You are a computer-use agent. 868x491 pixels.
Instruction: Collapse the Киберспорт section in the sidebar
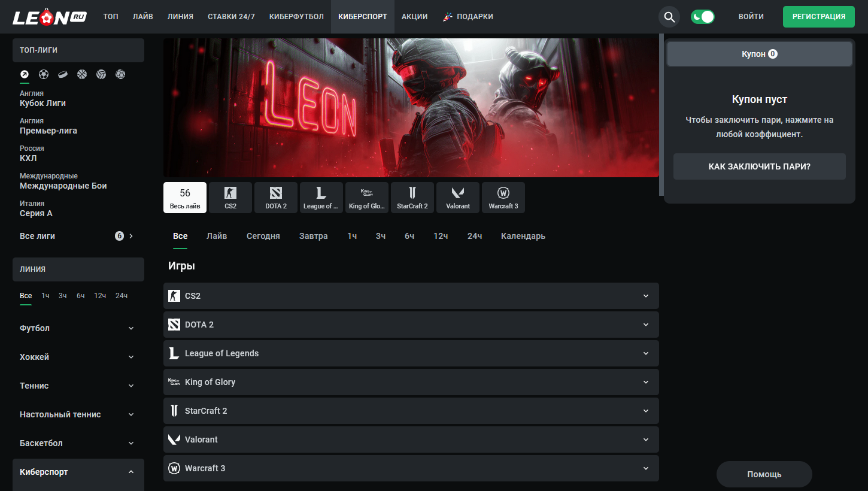(x=78, y=472)
